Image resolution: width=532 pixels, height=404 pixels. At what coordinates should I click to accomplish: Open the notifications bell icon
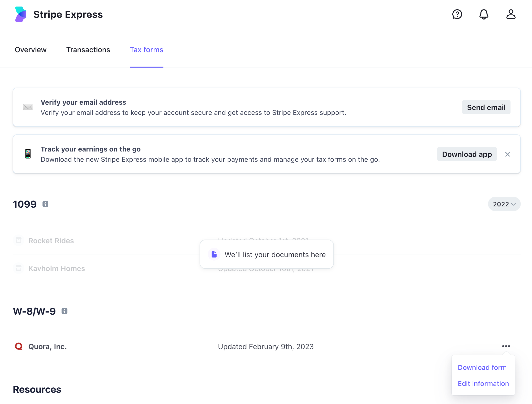tap(484, 14)
